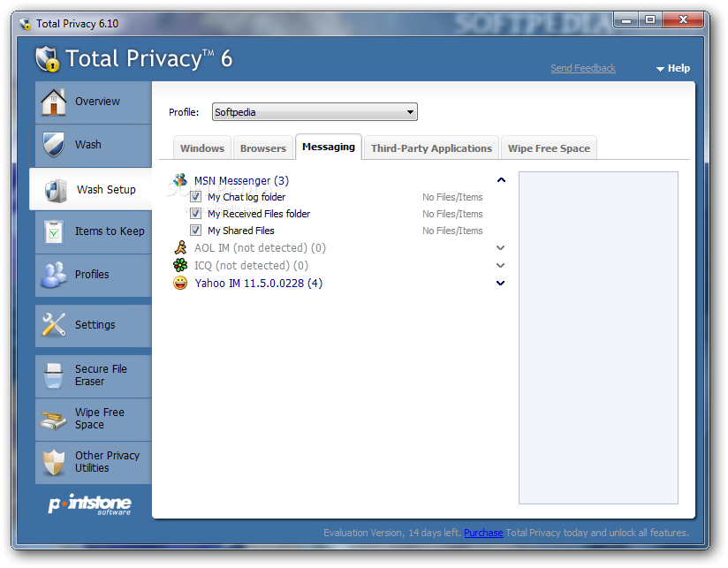Switch to the Windows tab
This screenshot has height=568, width=728.
(x=202, y=148)
